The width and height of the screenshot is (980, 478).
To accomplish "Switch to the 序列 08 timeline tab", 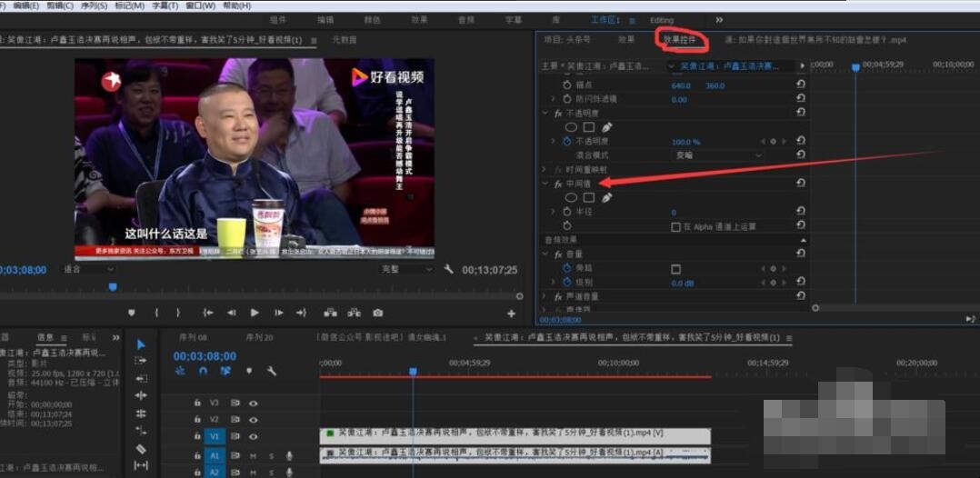I will tap(193, 337).
